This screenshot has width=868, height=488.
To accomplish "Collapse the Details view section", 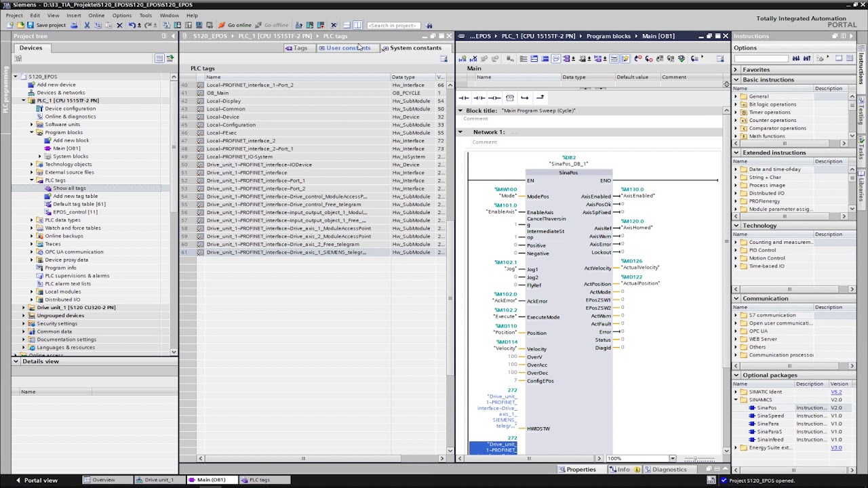I will pyautogui.click(x=16, y=361).
